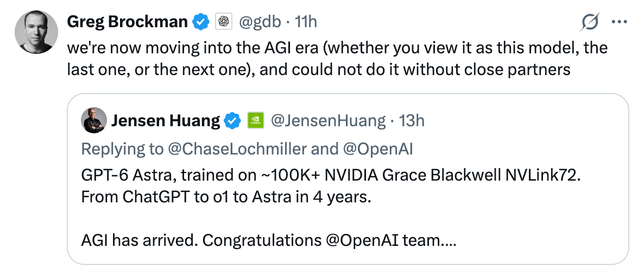
Task: Click Jensen Huang's verified checkmark badge
Action: coord(233,121)
